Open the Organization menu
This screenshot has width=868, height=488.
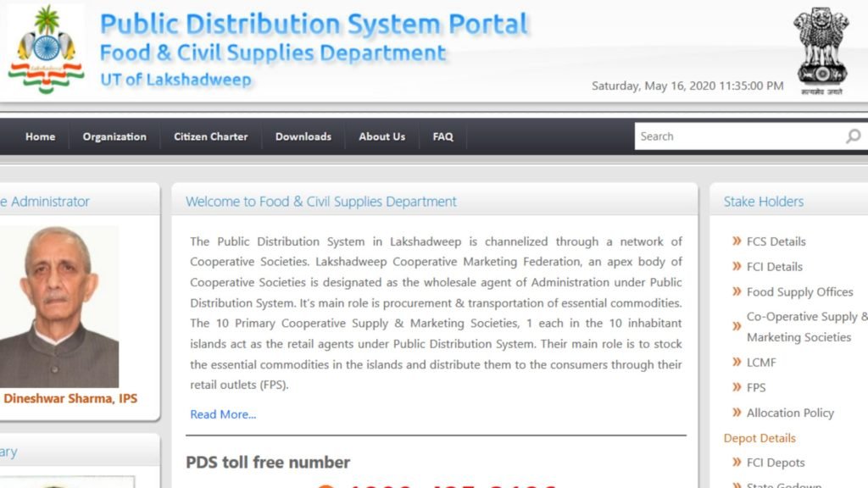pos(114,136)
